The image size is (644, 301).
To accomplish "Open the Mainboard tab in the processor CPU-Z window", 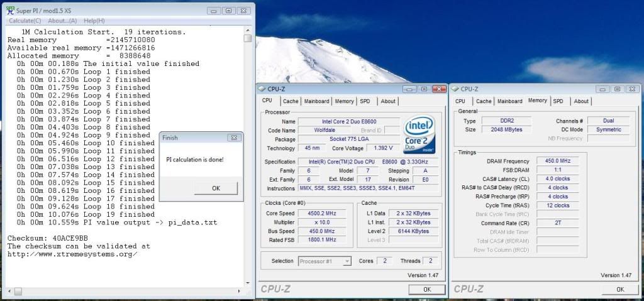I will pyautogui.click(x=316, y=101).
